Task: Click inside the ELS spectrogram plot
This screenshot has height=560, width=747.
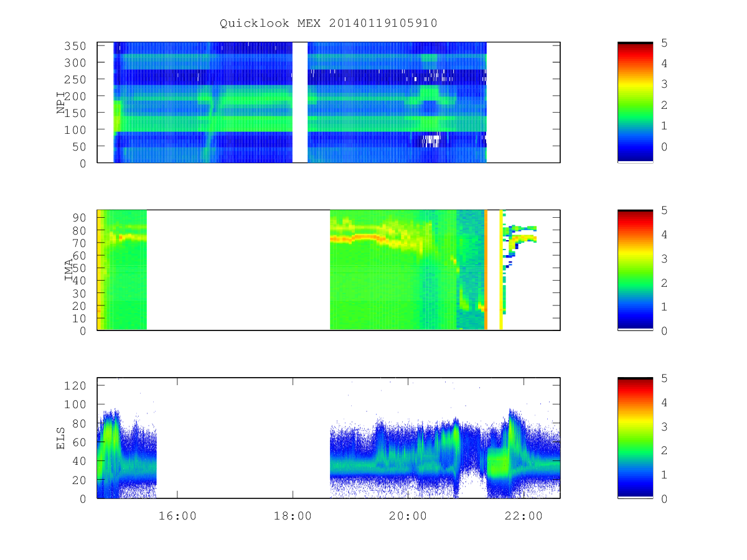Action: tap(329, 437)
